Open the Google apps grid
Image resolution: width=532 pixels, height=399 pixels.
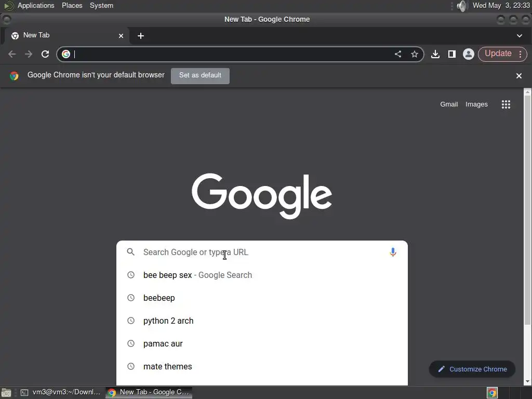pyautogui.click(x=506, y=104)
